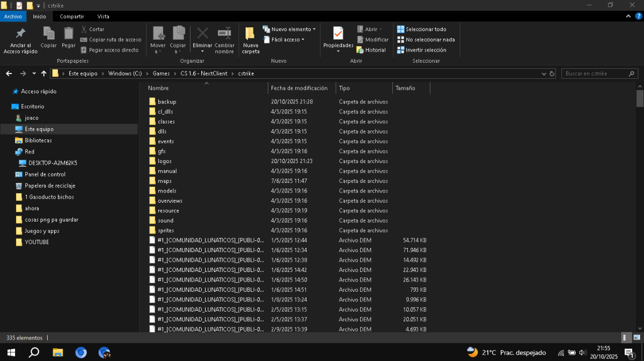Open the Propiedades icon
The height and width of the screenshot is (361, 644).
point(338,34)
